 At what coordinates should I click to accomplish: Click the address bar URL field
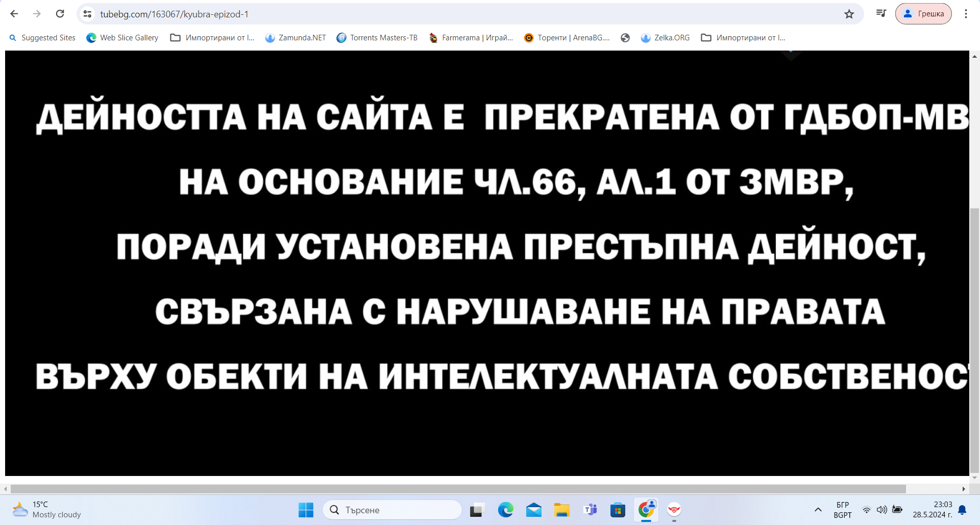(x=459, y=14)
